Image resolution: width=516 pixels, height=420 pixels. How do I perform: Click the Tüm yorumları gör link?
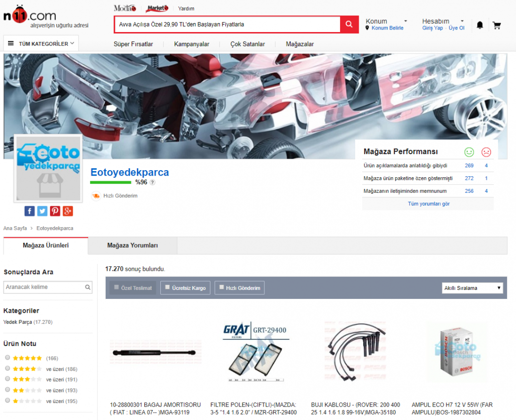(428, 204)
